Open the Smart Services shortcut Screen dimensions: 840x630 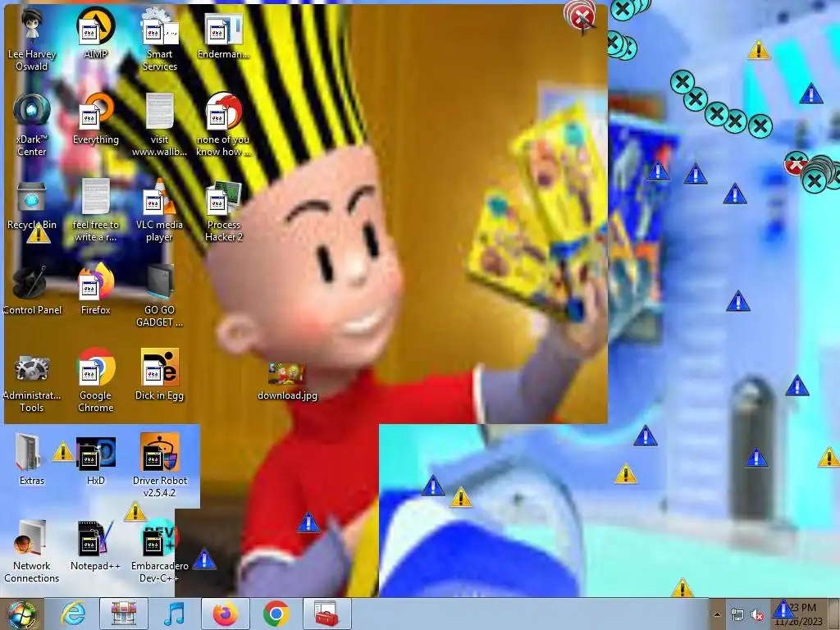pos(159,39)
